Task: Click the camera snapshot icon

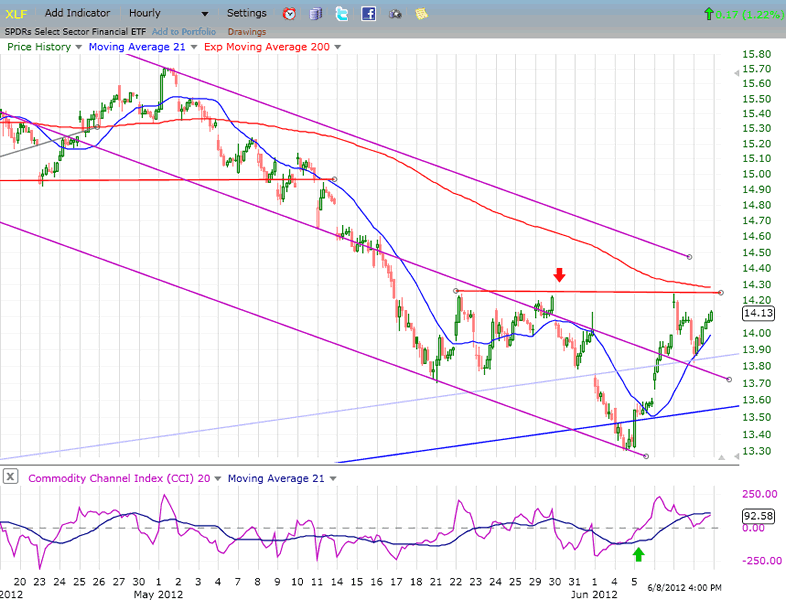Action: pyautogui.click(x=395, y=14)
